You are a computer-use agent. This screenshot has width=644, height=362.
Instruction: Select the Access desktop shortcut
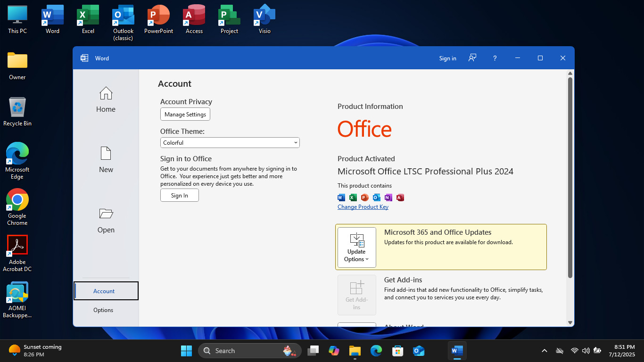[194, 19]
